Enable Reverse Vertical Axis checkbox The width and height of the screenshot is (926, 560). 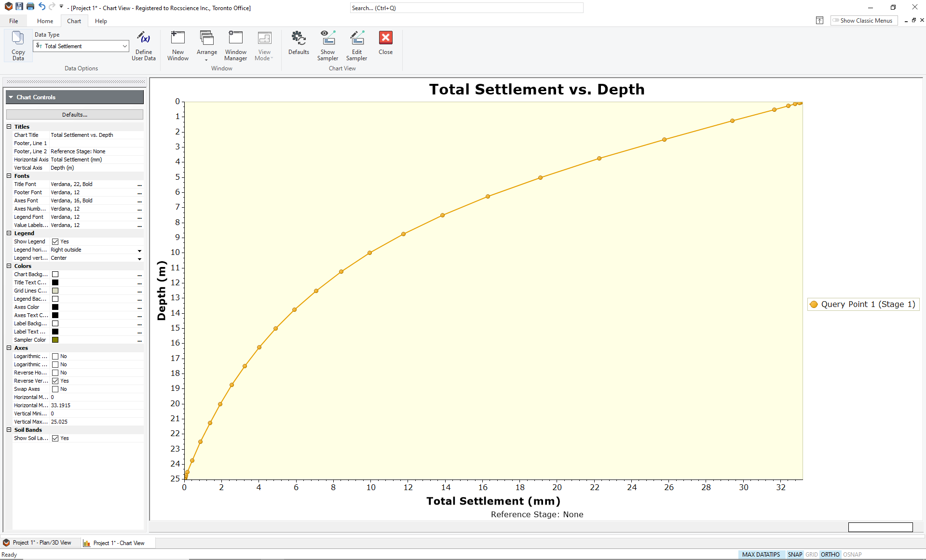pos(54,381)
